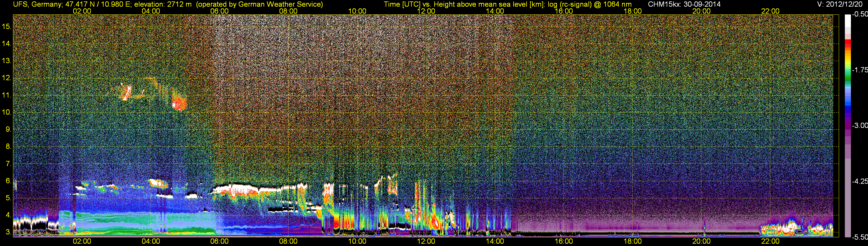Click the 20:00 label on the bottom time axis
Viewport: 868px width, 246px height.
pos(702,241)
